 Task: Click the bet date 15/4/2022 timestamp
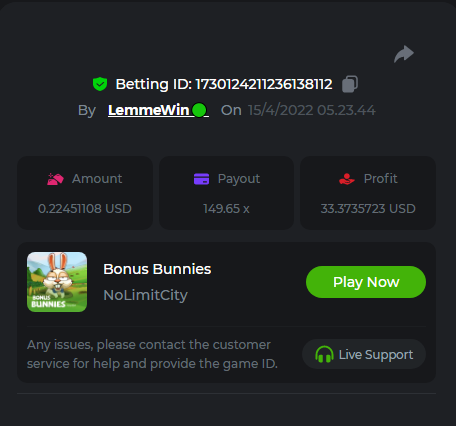[x=312, y=110]
